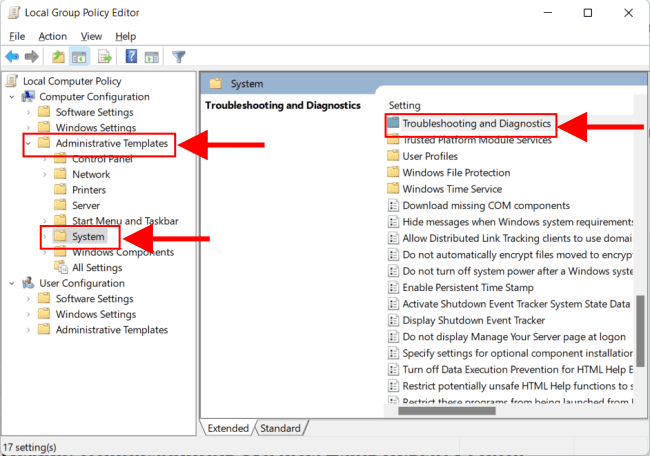Viewport: 650px width, 456px height.
Task: Select Do not automatically encrypt files setting
Action: click(x=517, y=255)
